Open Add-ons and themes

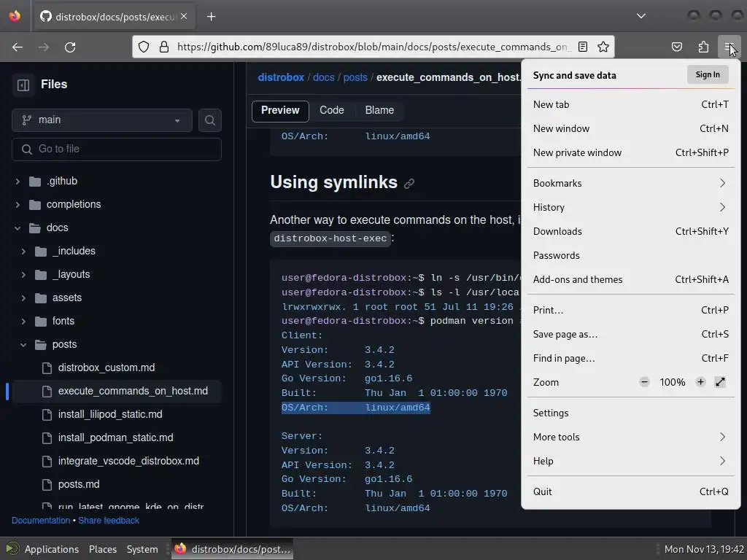(631, 279)
